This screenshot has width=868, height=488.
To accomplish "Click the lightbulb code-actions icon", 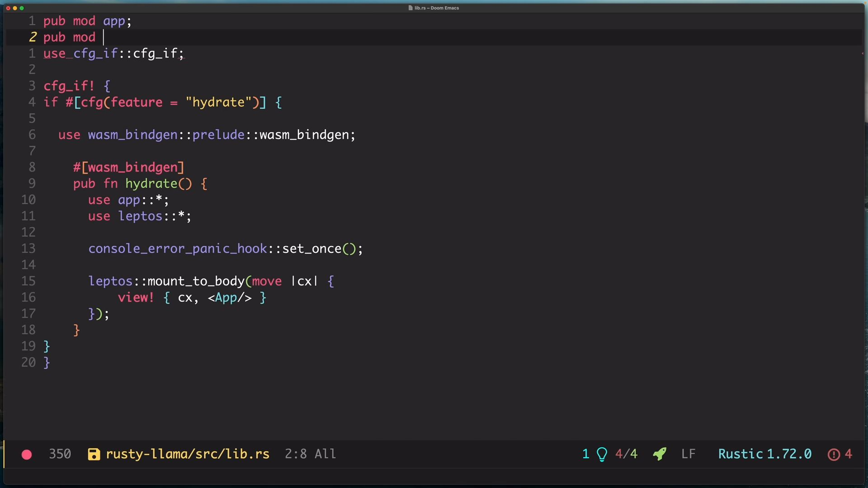I will click(602, 454).
